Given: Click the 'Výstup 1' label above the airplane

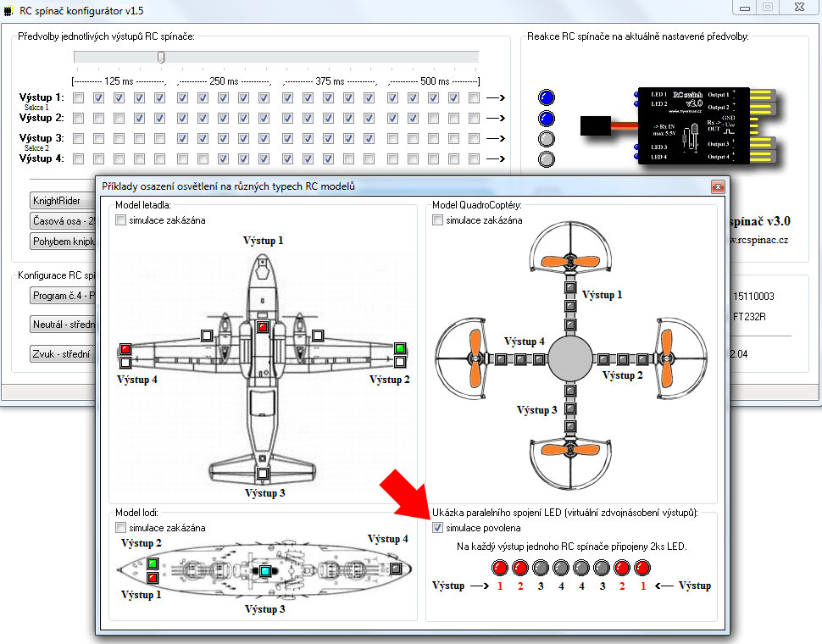Looking at the screenshot, I should tap(264, 241).
